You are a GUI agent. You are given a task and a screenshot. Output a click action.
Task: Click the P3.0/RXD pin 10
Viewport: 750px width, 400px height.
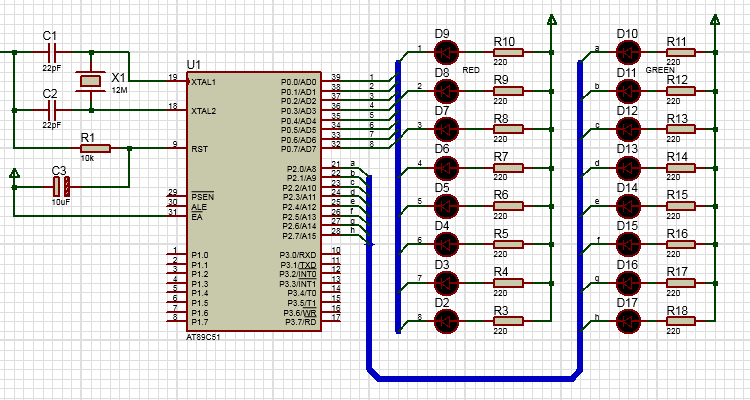tap(331, 253)
